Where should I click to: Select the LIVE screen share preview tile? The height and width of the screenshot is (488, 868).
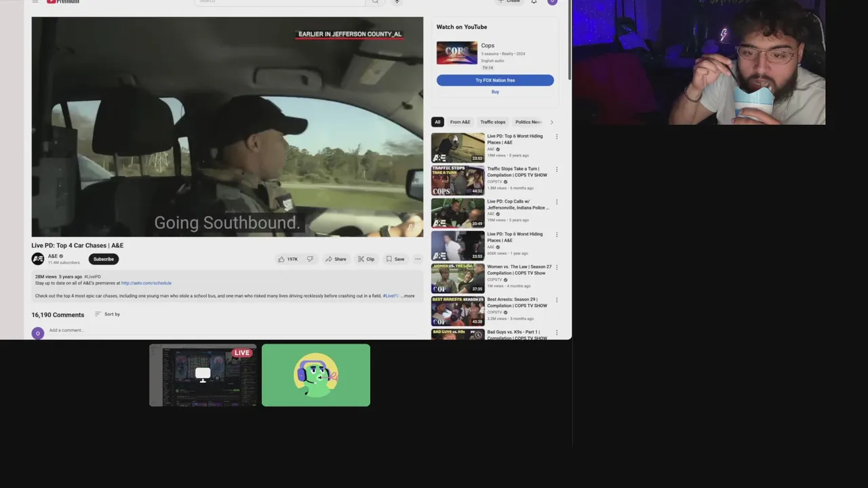[203, 375]
